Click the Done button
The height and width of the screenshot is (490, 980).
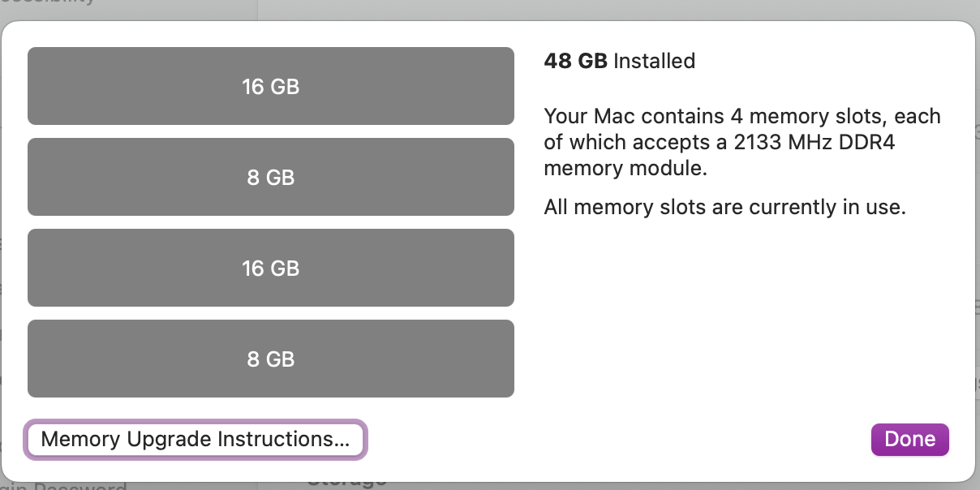pyautogui.click(x=909, y=439)
